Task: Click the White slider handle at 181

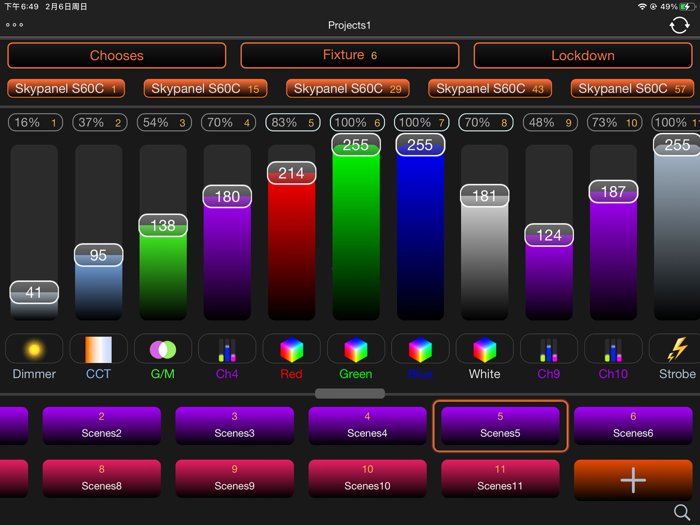Action: click(x=484, y=196)
